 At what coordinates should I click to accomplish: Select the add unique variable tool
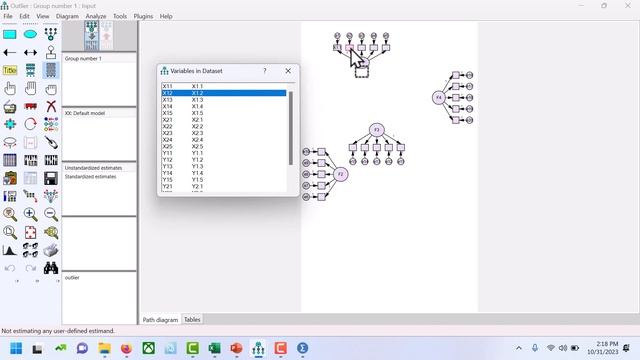click(51, 52)
